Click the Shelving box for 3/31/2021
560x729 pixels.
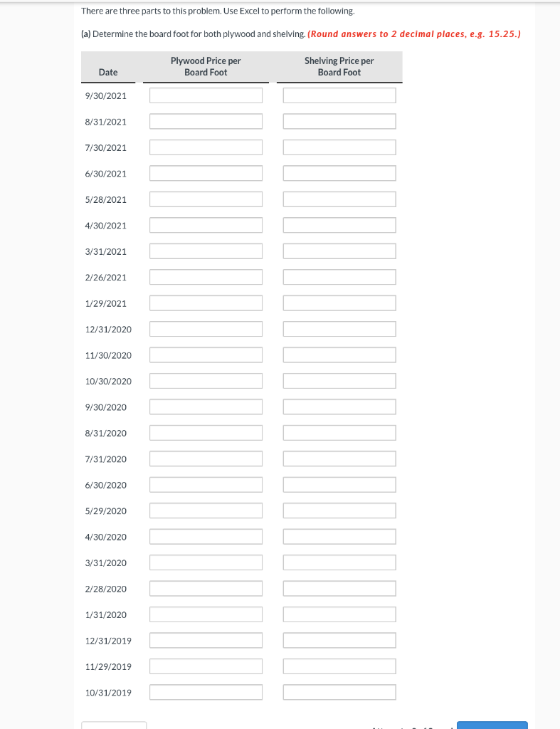[339, 251]
